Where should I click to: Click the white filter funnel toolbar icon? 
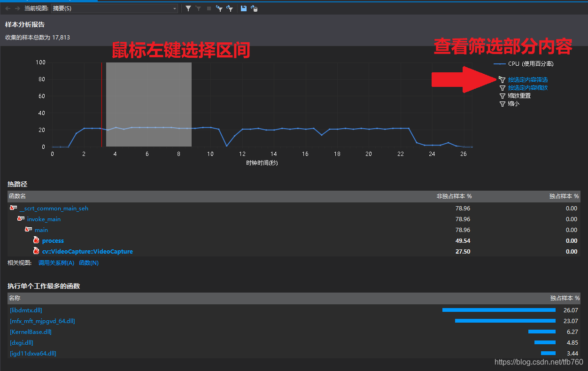[188, 8]
